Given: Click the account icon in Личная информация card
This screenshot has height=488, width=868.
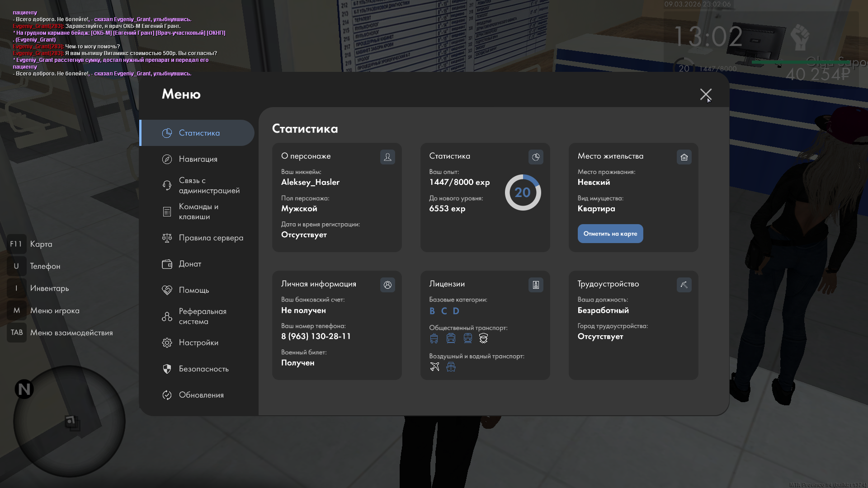Looking at the screenshot, I should pyautogui.click(x=387, y=285).
